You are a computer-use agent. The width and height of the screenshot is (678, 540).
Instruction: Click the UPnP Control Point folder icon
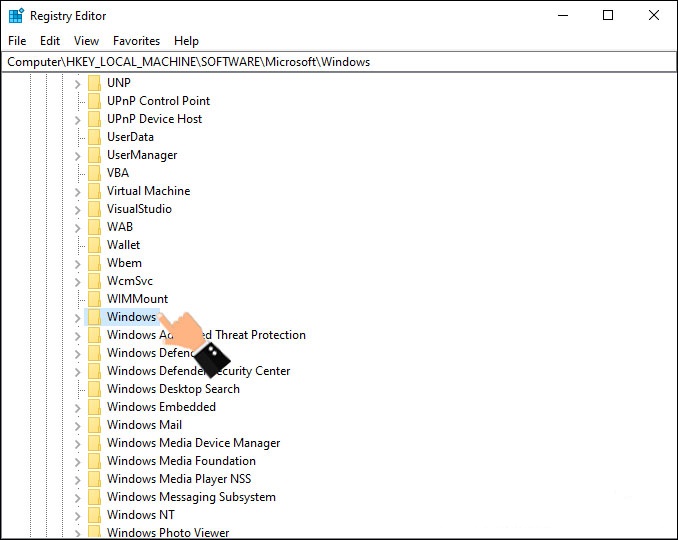coord(94,101)
